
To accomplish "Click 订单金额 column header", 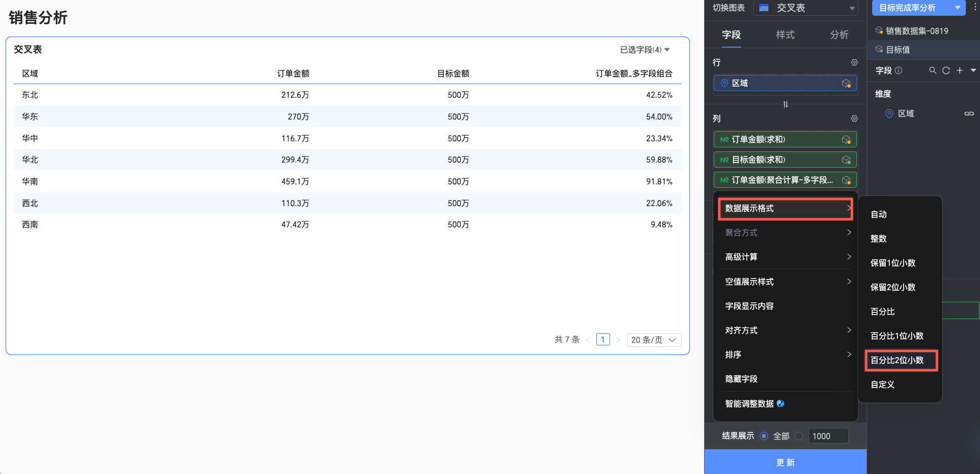I will pos(293,73).
